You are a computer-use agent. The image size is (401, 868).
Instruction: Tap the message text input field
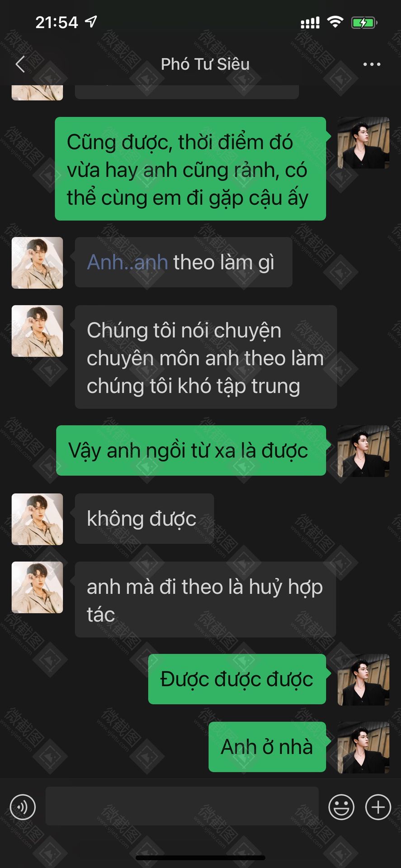[182, 806]
